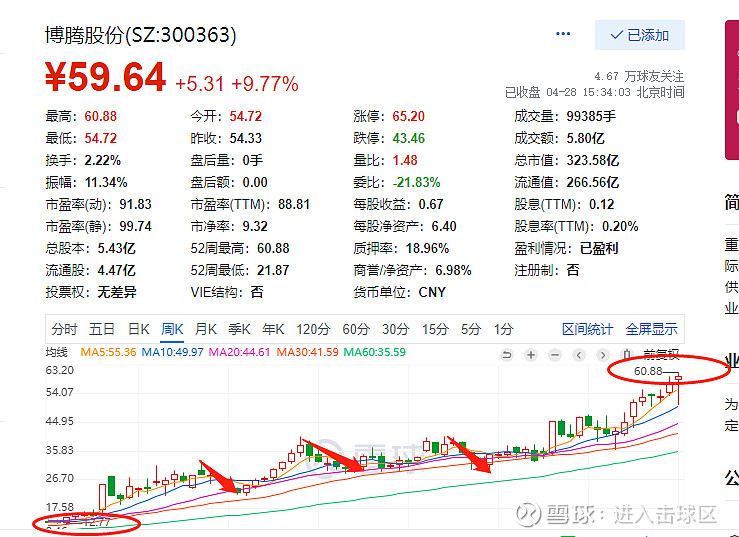Click the MA5:55.36 moving average label
Viewport: 739px width, 537px height.
point(108,352)
